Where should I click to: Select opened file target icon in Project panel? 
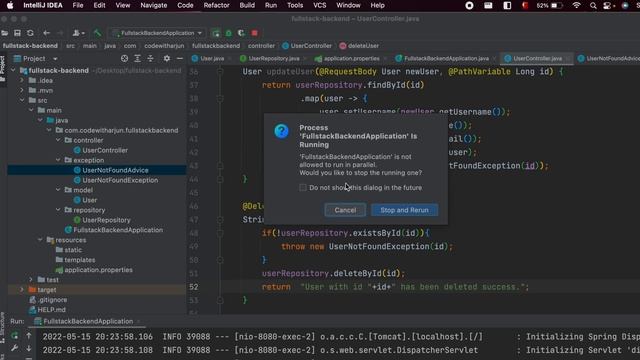point(124,59)
